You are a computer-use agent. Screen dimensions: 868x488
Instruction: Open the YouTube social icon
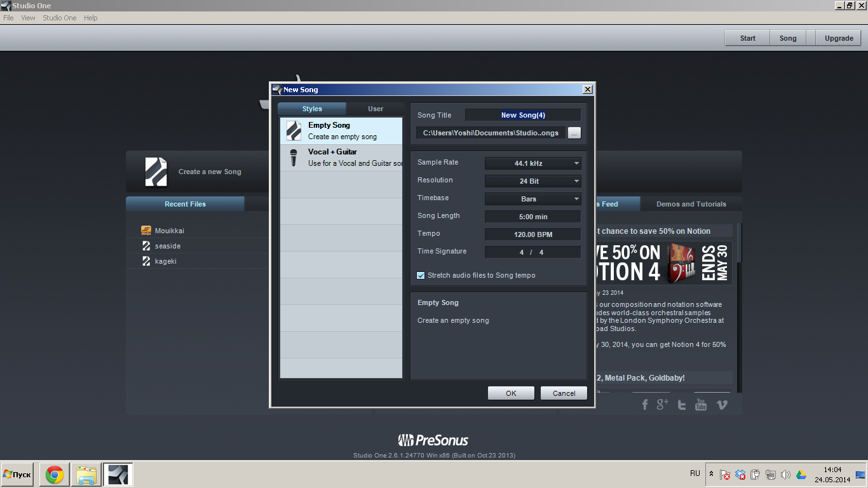coord(701,405)
